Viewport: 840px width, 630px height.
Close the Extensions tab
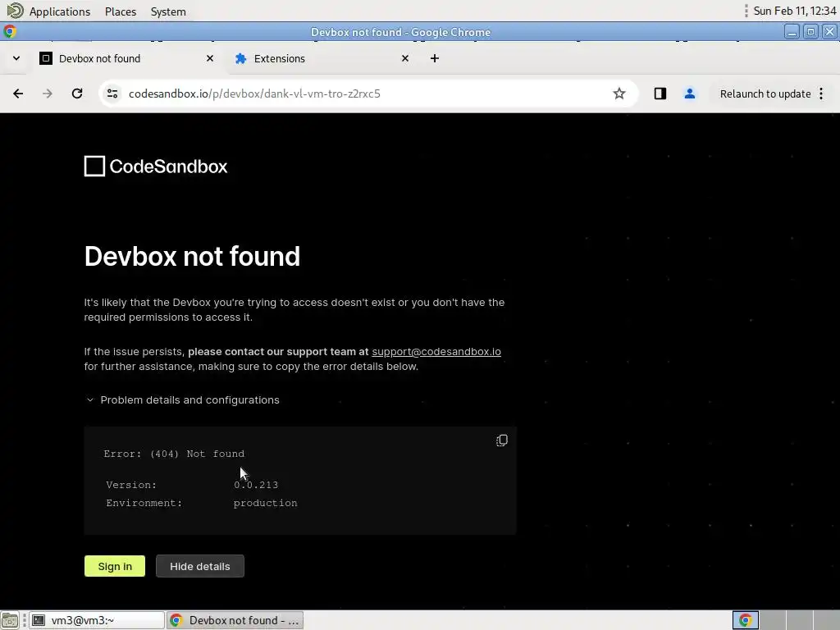click(405, 58)
